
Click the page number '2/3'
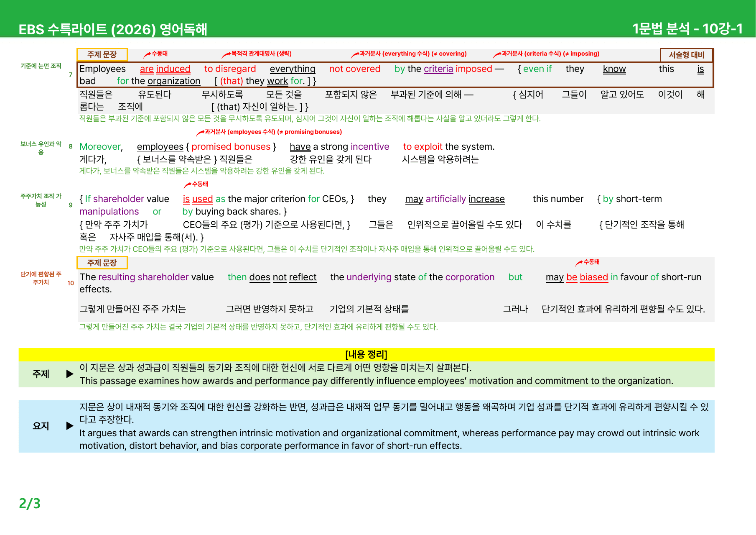pos(30,504)
